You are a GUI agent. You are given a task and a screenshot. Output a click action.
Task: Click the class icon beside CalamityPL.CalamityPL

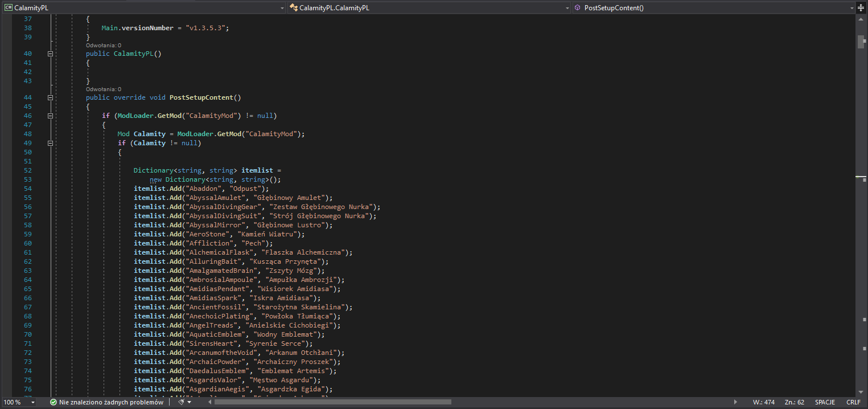[294, 7]
